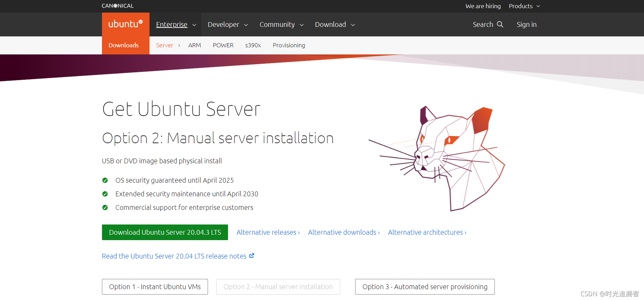Go to the Server sub-navigation link

tap(164, 45)
